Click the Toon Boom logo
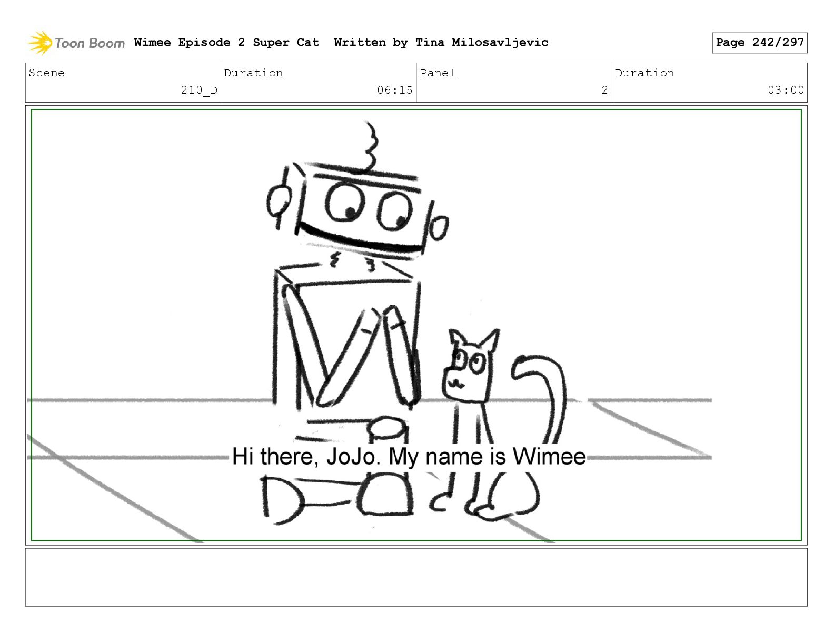834x644 pixels. point(76,43)
